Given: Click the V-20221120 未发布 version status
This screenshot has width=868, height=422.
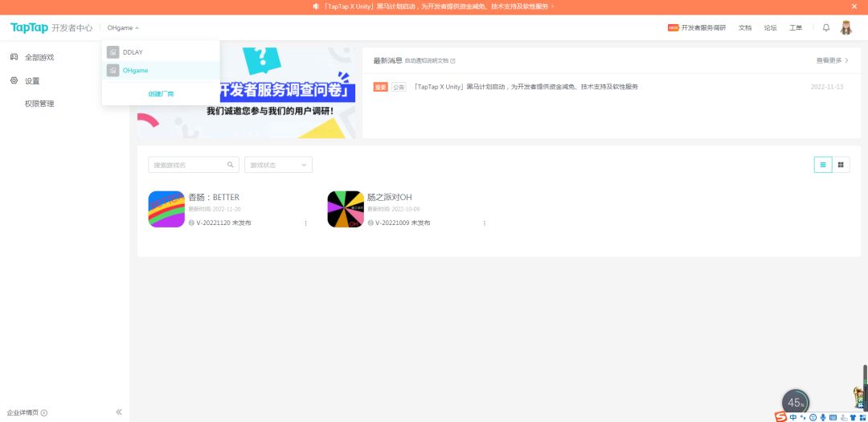Looking at the screenshot, I should tap(219, 223).
